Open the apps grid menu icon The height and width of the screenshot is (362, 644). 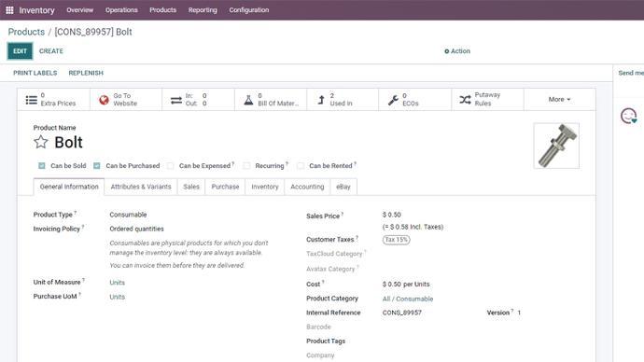click(9, 10)
